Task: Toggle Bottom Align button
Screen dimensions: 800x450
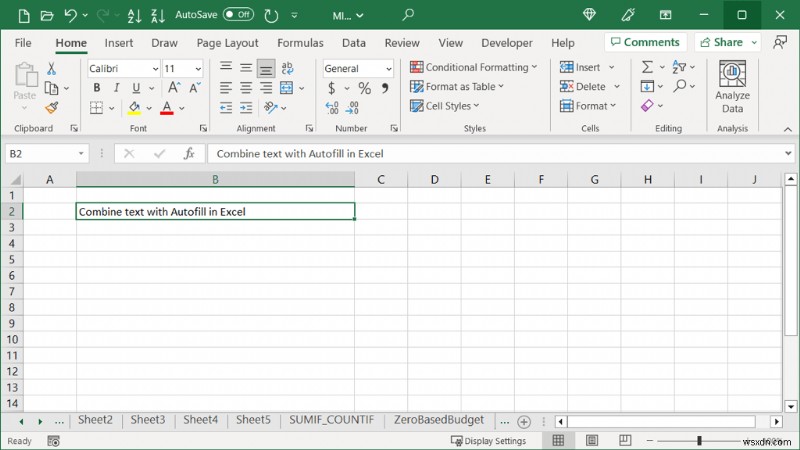Action: 266,68
